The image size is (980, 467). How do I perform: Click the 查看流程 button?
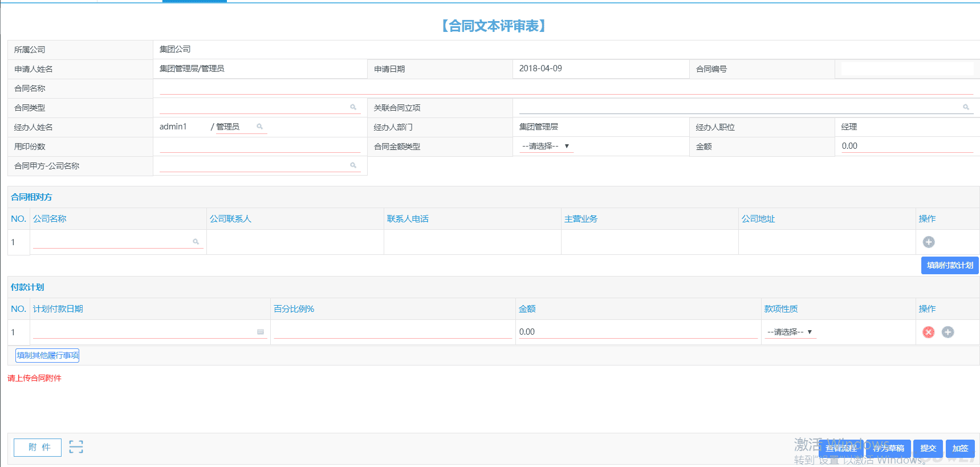841,449
